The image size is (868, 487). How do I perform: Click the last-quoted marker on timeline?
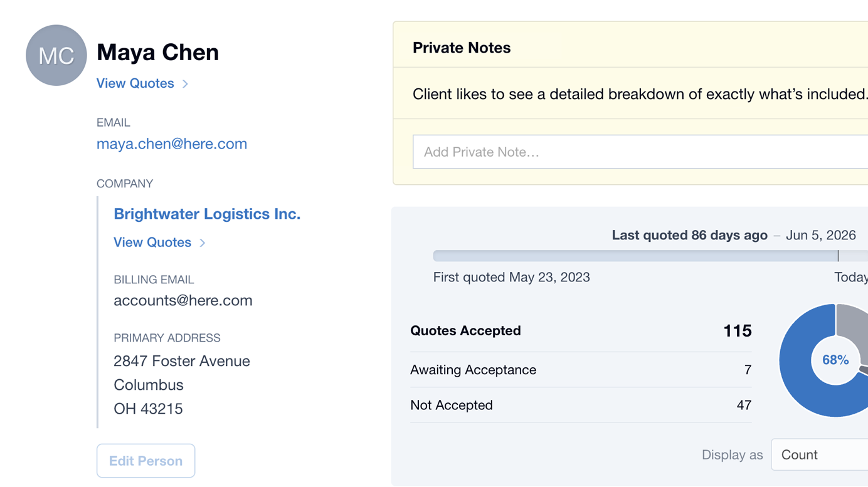(x=838, y=256)
